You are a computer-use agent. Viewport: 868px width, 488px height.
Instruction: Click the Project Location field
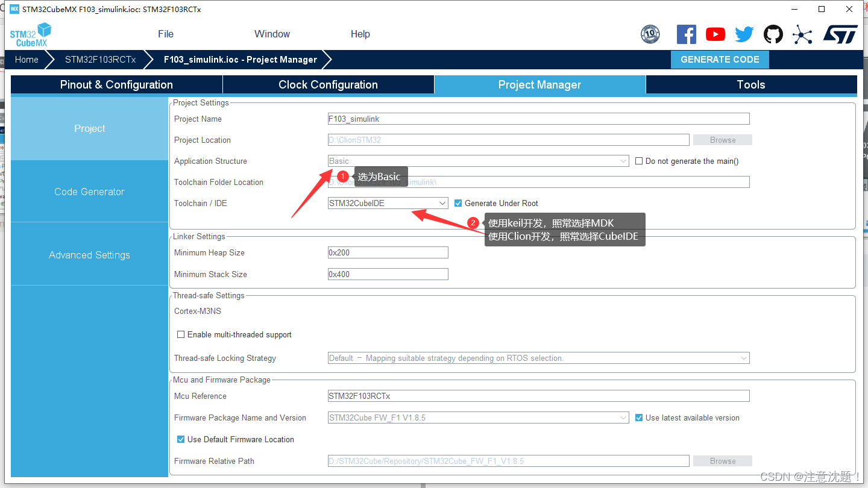tap(509, 140)
